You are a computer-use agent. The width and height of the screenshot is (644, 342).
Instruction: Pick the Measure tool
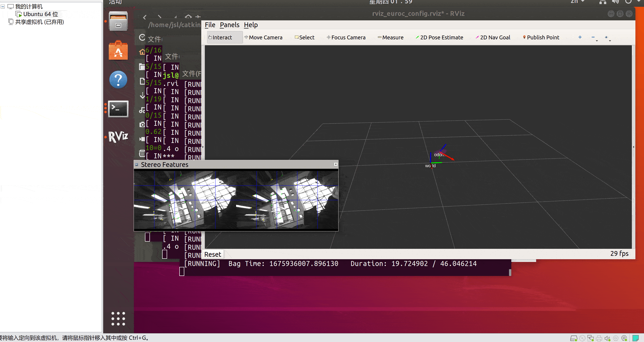point(391,38)
